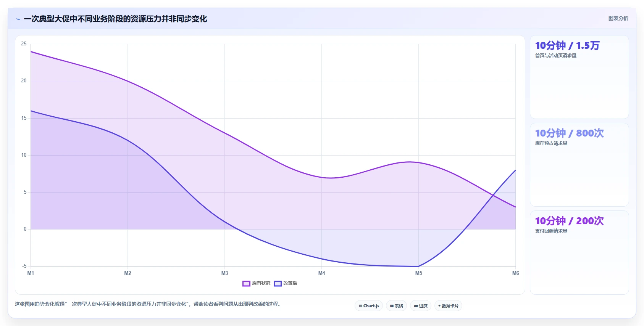Viewport: 644px width, 326px height.
Task: Click the 支付回调请求量 caption
Action: [x=551, y=231]
